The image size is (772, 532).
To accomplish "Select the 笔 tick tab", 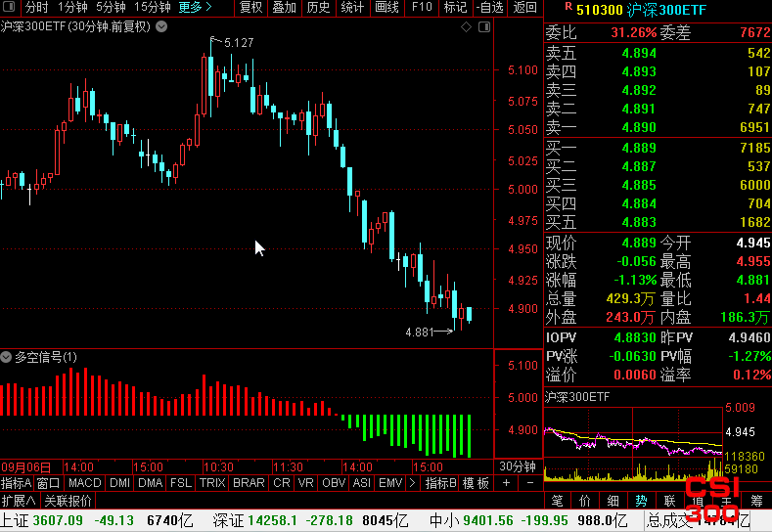I will pos(558,501).
